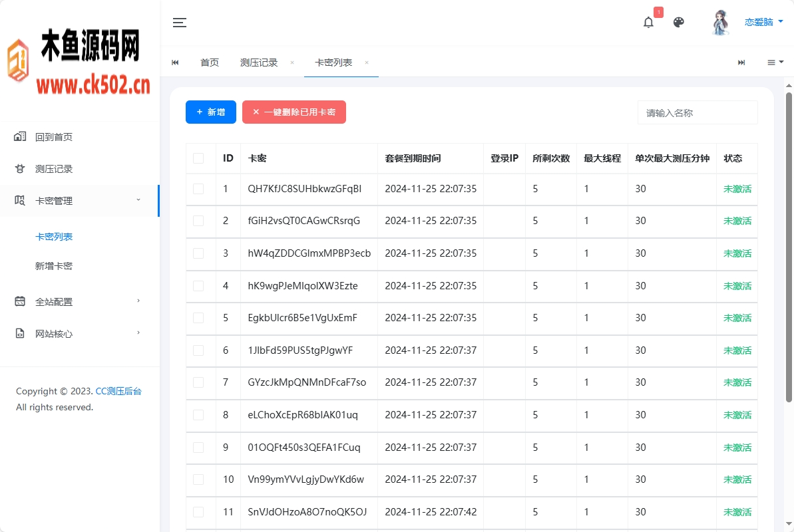Click card key 1JIbFd59PUS5tgPJgwYF
The width and height of the screenshot is (794, 532).
point(300,350)
